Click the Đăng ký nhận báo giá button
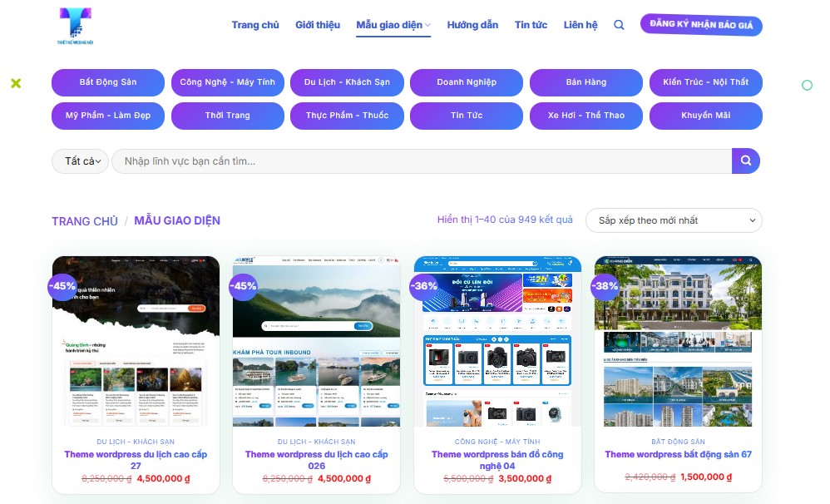This screenshot has width=830, height=504. click(701, 25)
